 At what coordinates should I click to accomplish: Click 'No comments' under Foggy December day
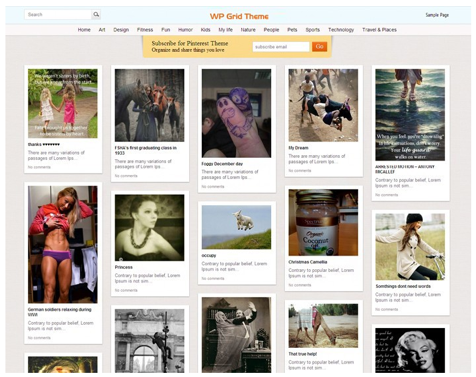[213, 186]
